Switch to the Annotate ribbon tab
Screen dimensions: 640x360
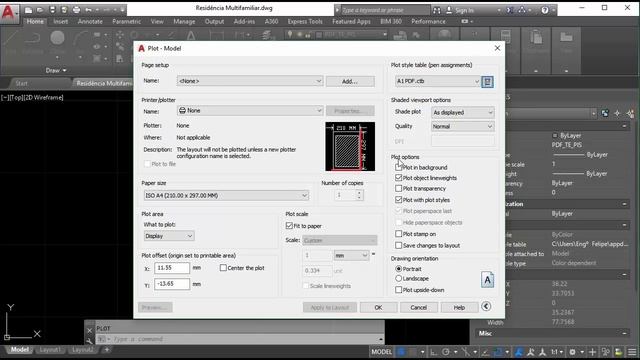pyautogui.click(x=90, y=21)
